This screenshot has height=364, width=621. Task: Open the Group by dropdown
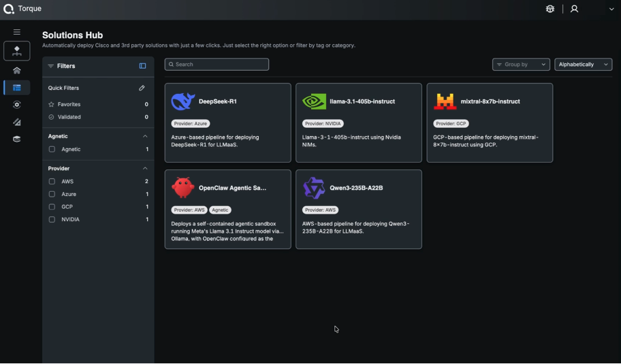click(521, 65)
